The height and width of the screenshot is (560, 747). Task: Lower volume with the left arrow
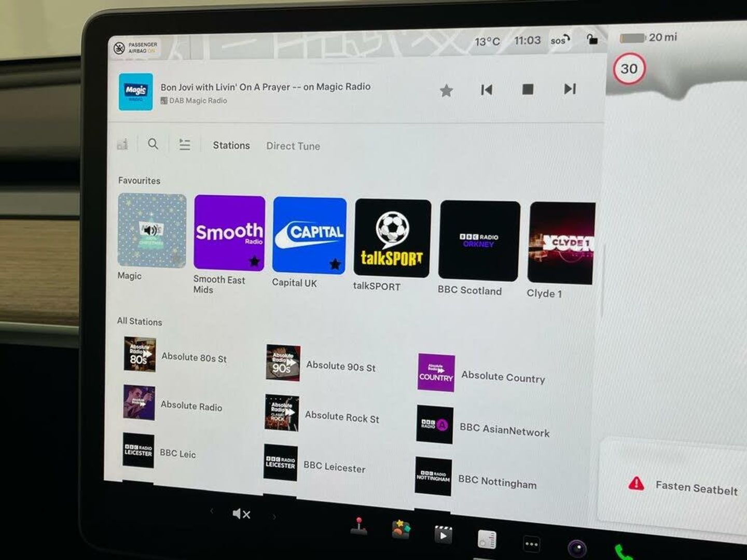(x=212, y=511)
